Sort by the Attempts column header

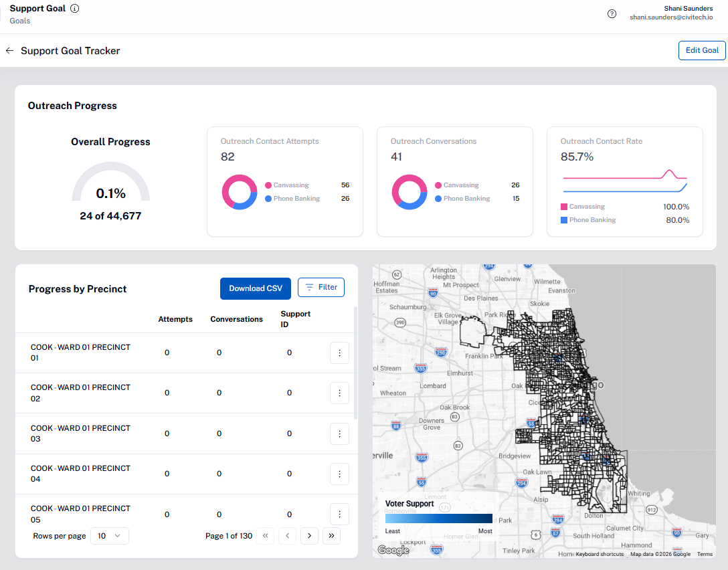pyautogui.click(x=175, y=319)
